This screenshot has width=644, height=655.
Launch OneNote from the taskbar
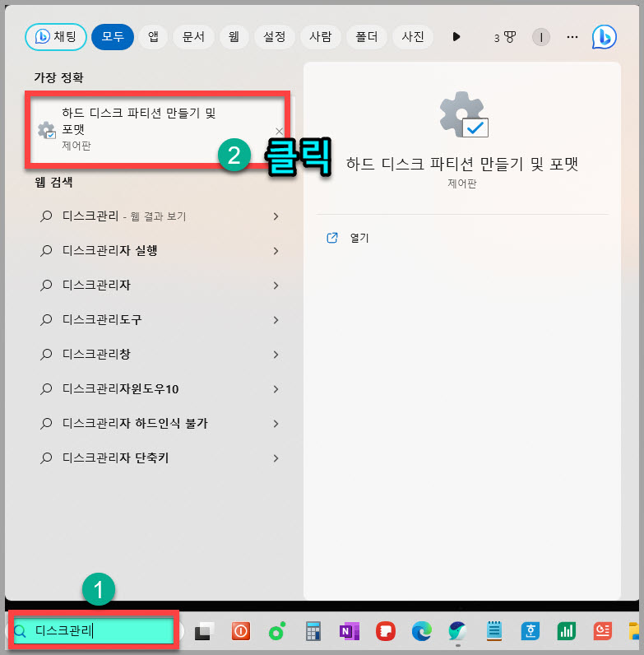coord(350,631)
